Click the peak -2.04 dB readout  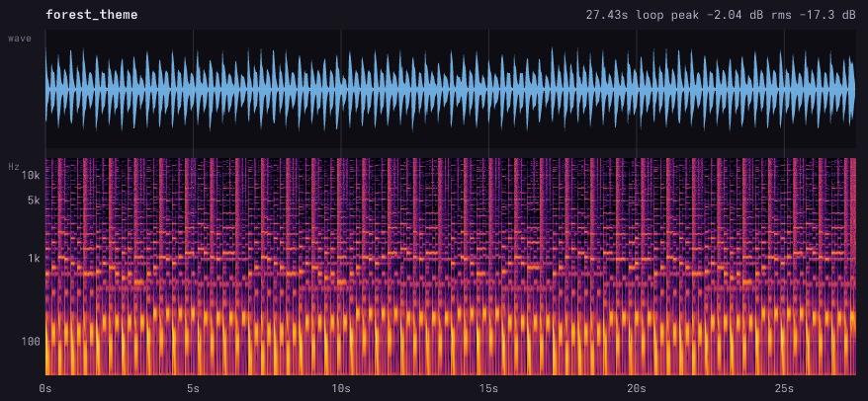click(717, 15)
